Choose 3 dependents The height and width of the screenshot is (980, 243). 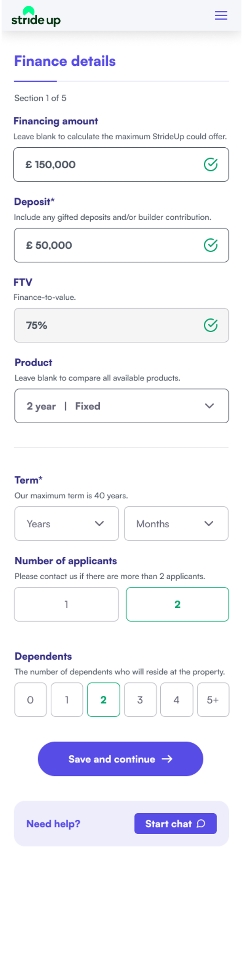140,700
